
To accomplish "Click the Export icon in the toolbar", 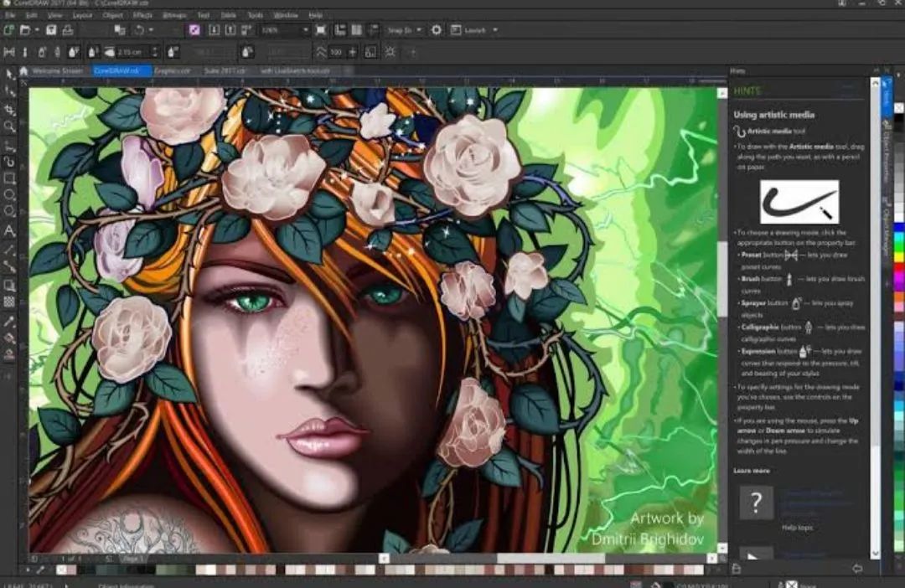I will [230, 30].
